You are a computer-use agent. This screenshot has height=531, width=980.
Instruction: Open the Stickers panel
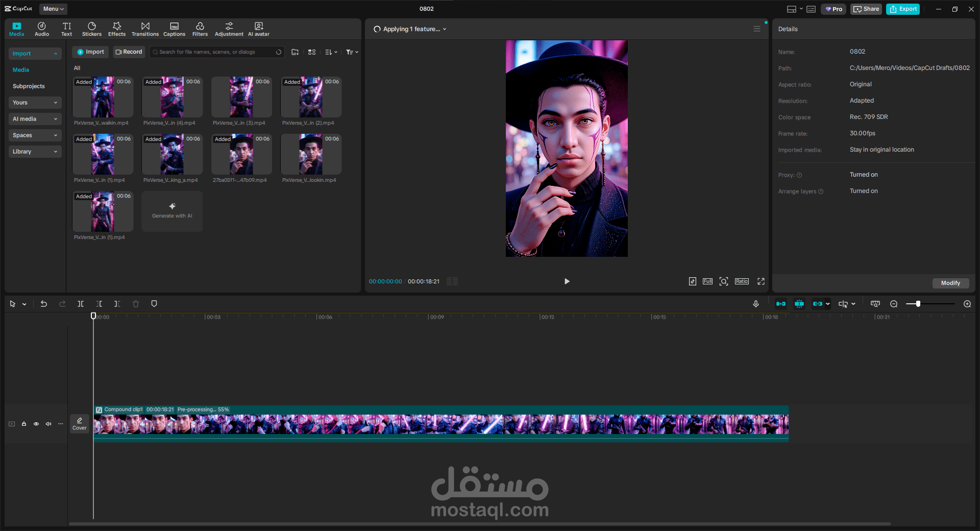pos(92,29)
